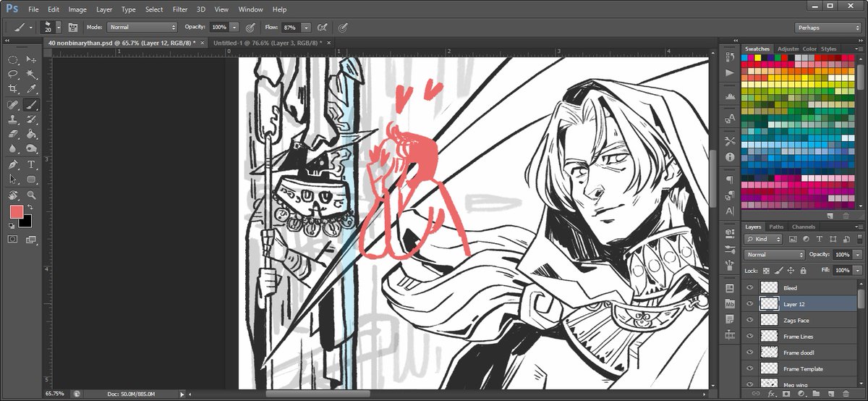Select the Pen tool
Image resolution: width=868 pixels, height=401 pixels.
click(13, 164)
